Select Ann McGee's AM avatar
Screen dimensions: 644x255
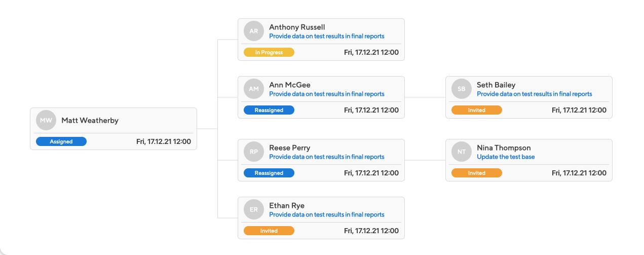[254, 89]
